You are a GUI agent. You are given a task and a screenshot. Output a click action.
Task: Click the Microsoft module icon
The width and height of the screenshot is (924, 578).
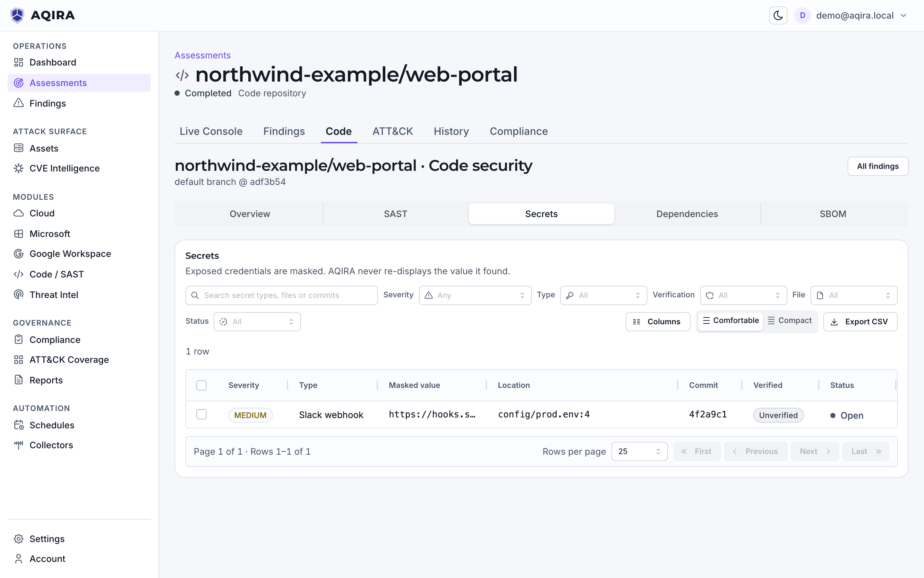[18, 233]
